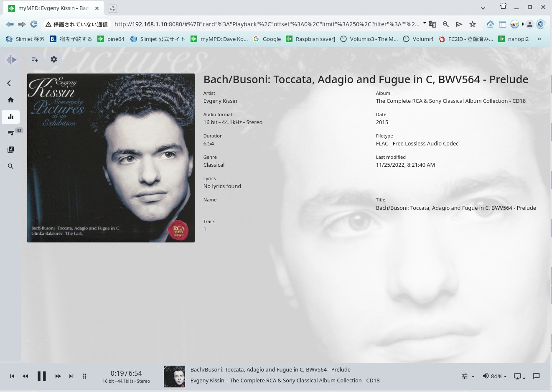Open the 84 % volume dropdown

click(x=495, y=376)
